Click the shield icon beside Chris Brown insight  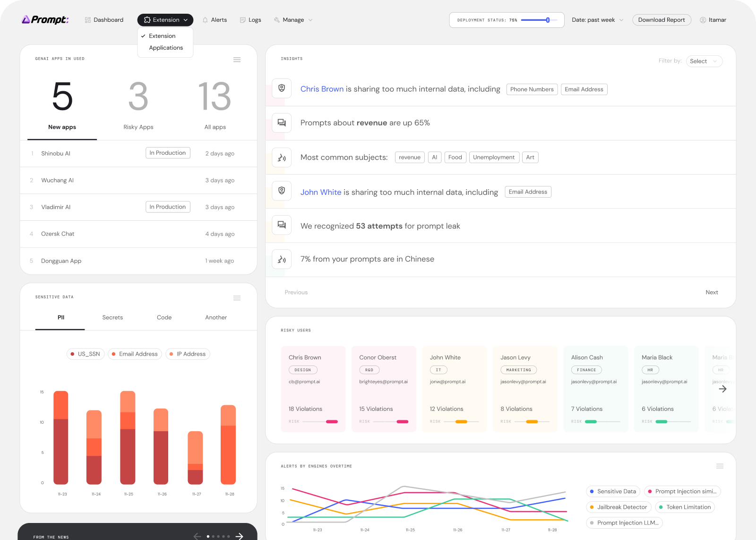point(282,88)
